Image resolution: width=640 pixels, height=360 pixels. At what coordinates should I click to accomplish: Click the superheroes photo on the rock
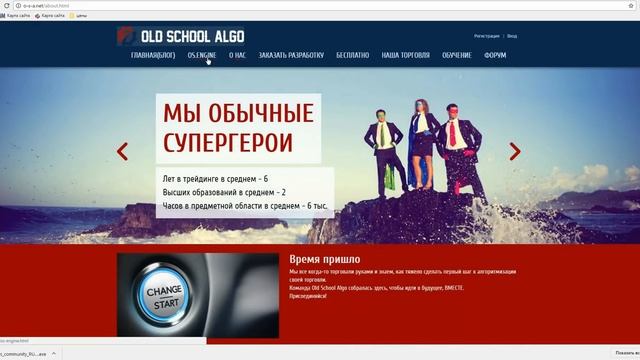point(423,149)
